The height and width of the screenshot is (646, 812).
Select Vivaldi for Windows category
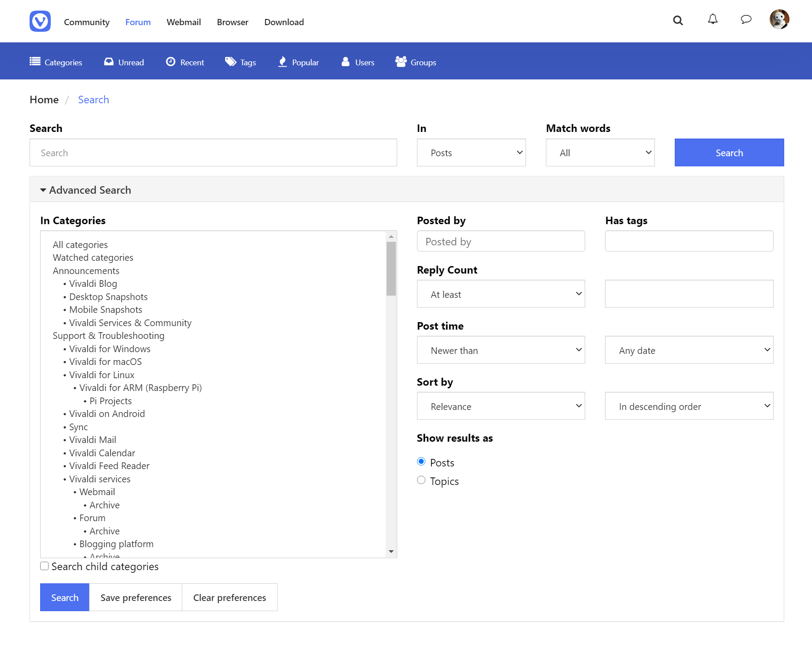coord(110,349)
